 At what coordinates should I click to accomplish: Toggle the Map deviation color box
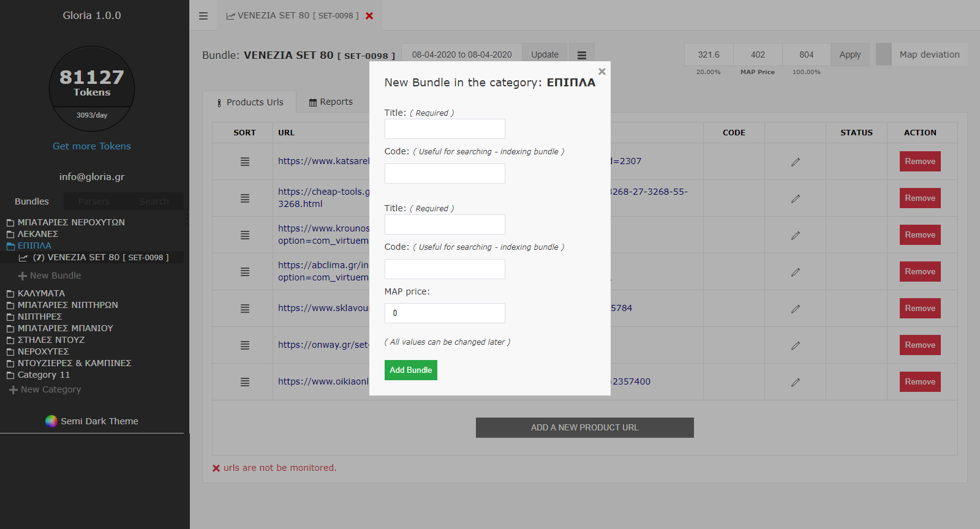point(883,54)
